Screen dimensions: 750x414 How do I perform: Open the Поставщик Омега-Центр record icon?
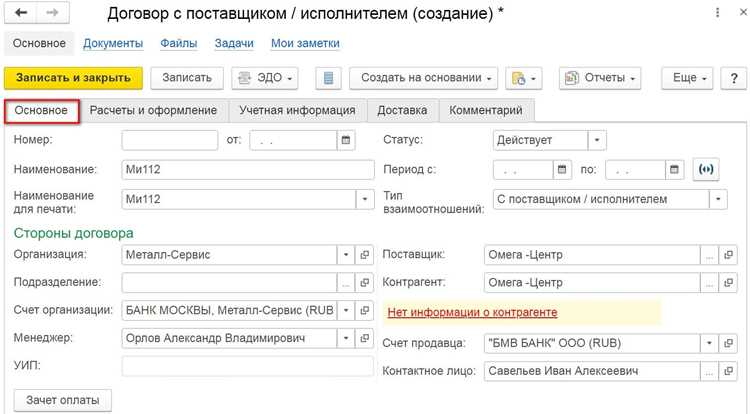tap(728, 255)
